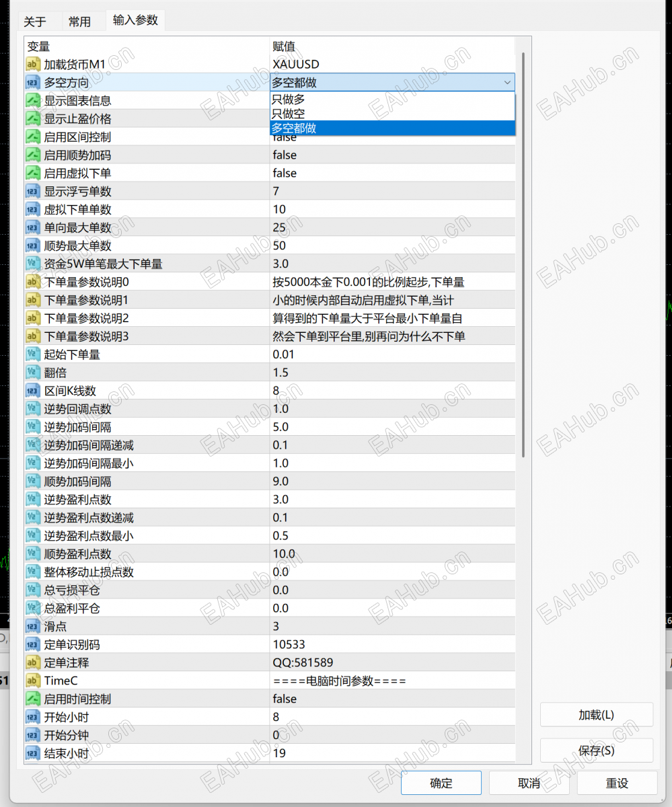Choose 只做多 from the open dropdown list
Image resolution: width=672 pixels, height=807 pixels.
[392, 99]
